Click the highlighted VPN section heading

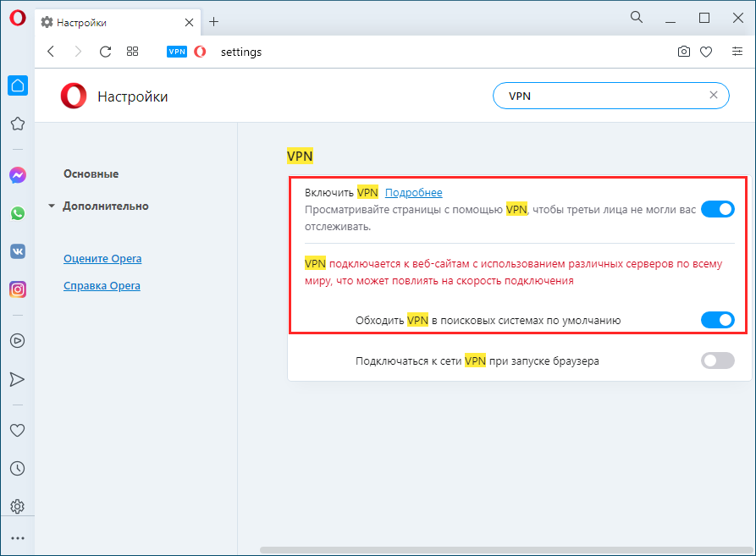(300, 156)
